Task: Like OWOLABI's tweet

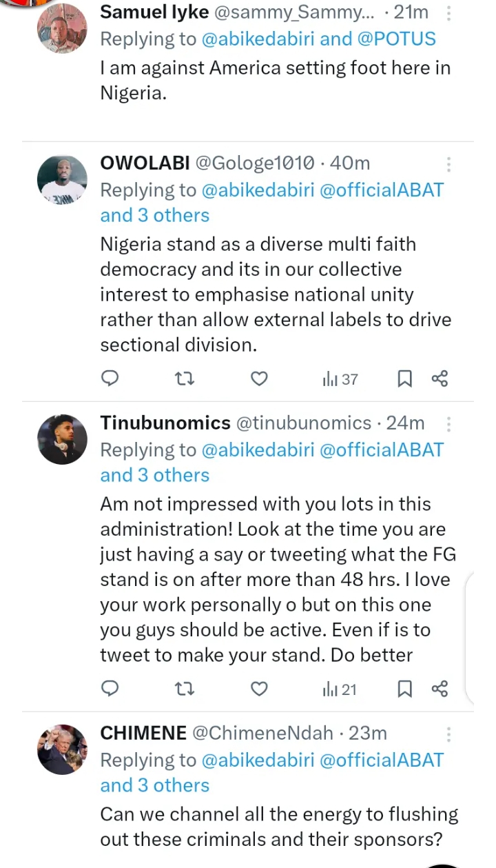Action: click(x=258, y=379)
